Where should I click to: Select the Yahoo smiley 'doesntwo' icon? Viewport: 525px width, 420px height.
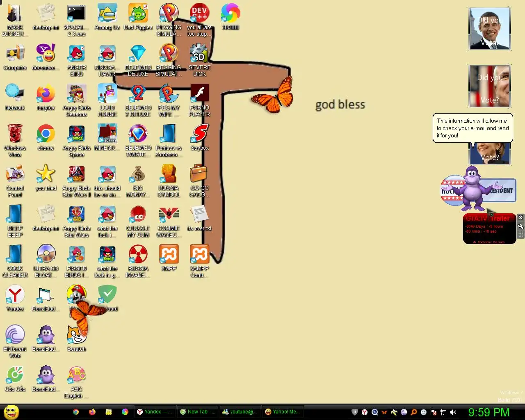click(x=46, y=57)
